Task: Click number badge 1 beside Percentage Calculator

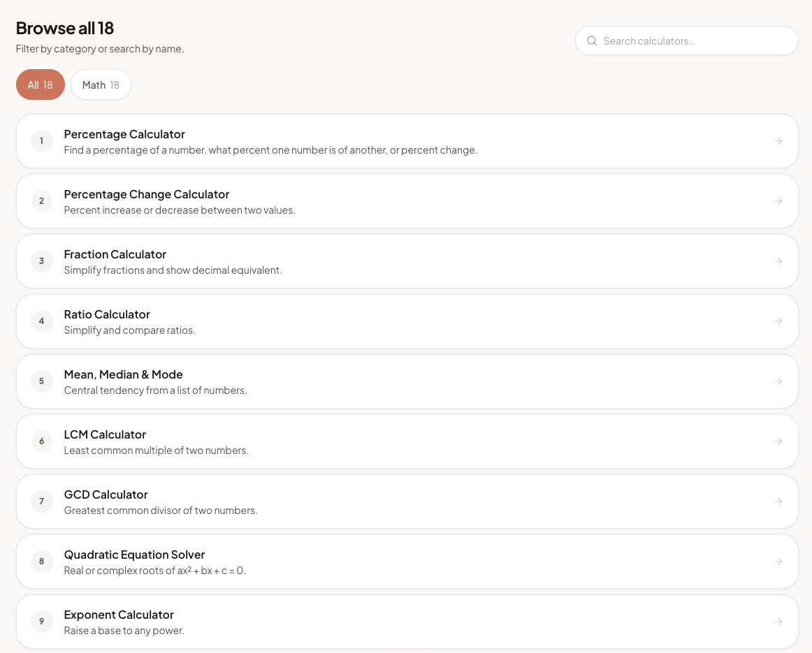Action: click(x=42, y=141)
